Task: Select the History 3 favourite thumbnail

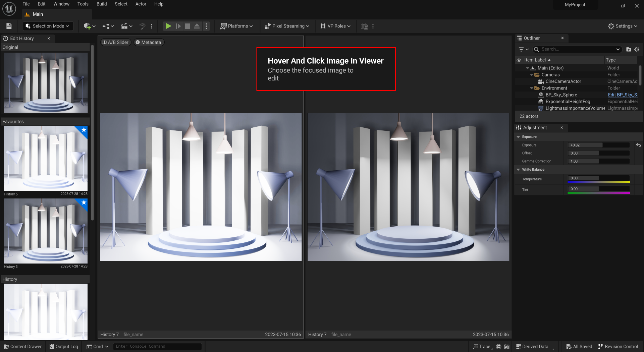Action: tap(46, 231)
